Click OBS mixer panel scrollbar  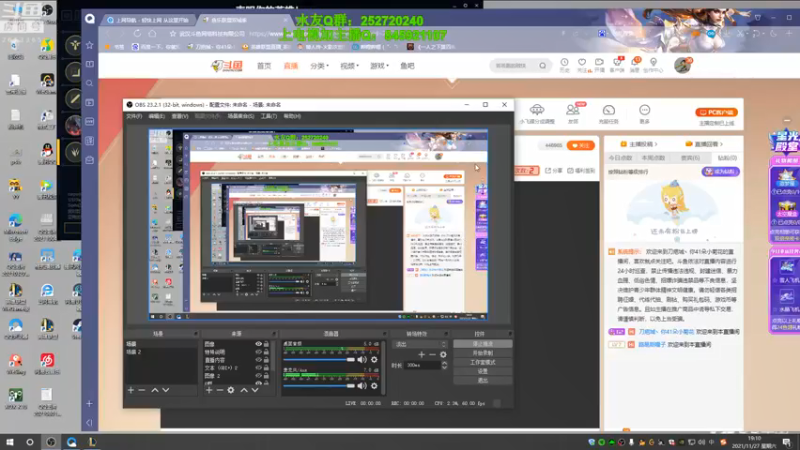click(383, 367)
